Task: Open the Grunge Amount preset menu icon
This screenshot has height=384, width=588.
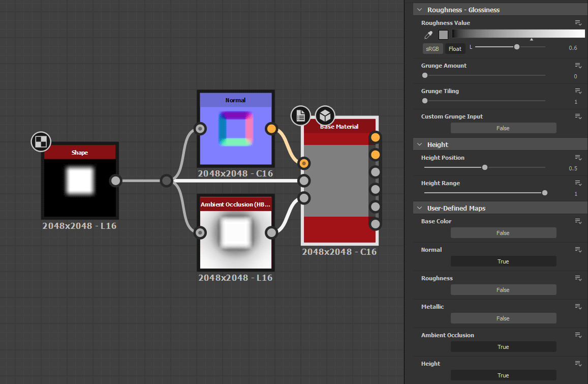Action: 578,66
